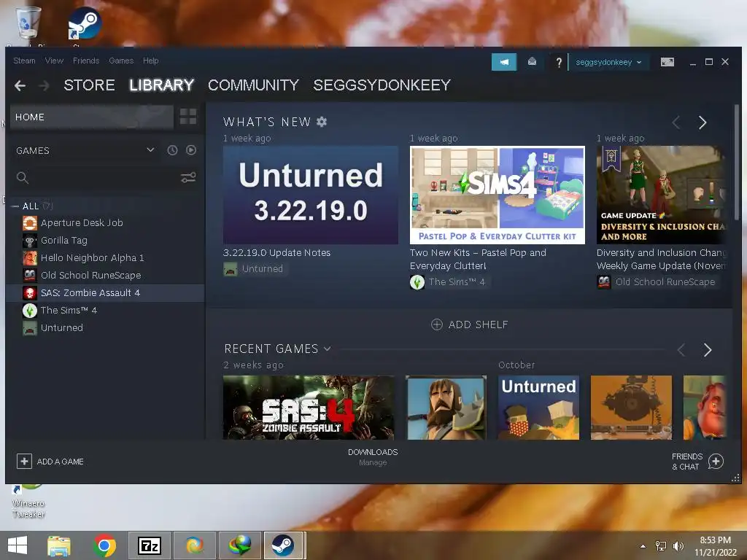Click the Old School RuneScape sidebar icon

29,275
